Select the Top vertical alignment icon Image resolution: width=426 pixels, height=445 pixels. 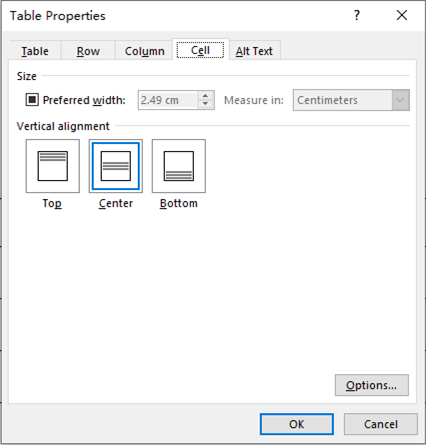click(x=53, y=166)
